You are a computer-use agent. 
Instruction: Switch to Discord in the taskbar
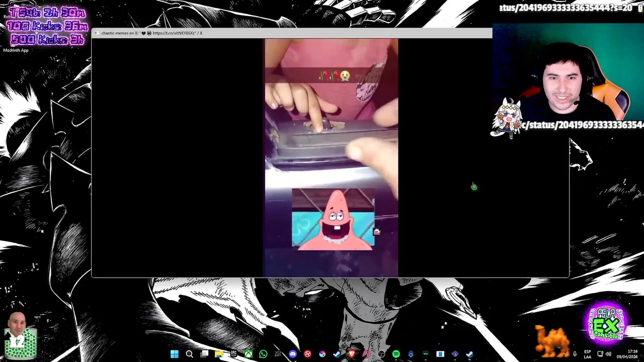293,354
